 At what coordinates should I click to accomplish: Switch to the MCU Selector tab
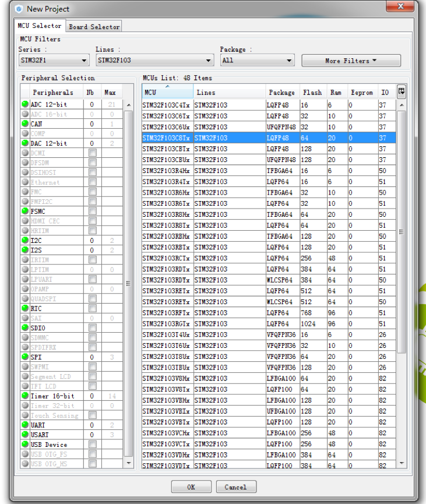pyautogui.click(x=40, y=26)
